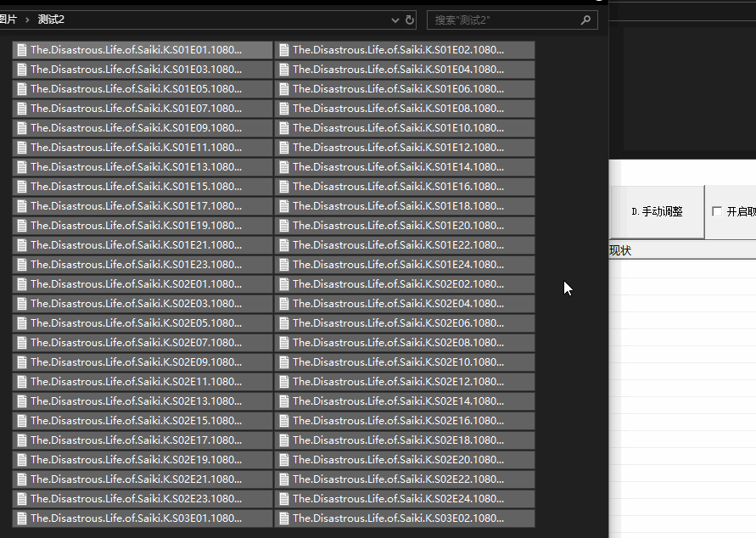Click the file icon of the S02E13 episode
The height and width of the screenshot is (538, 756).
[x=22, y=401]
